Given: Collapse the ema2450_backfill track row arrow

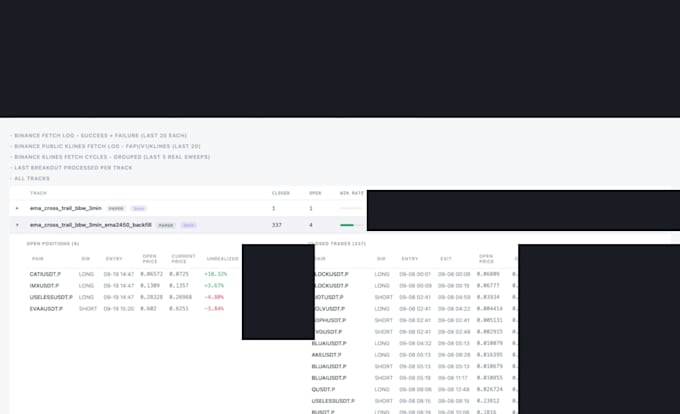Looking at the screenshot, I should point(17,225).
